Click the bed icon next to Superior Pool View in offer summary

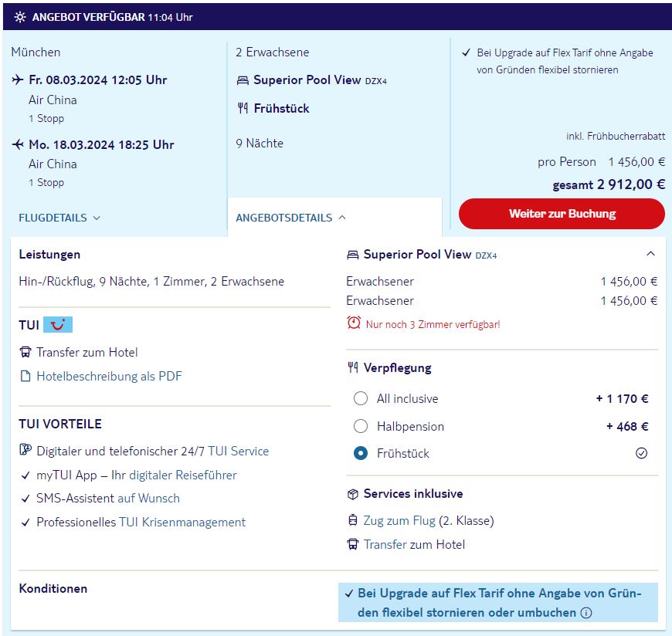point(243,80)
